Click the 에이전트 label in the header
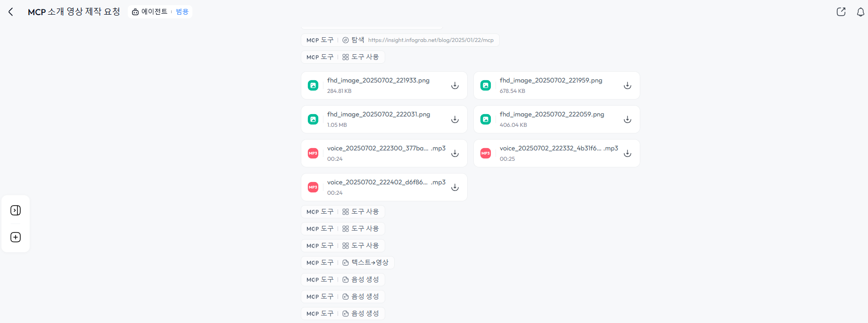Viewport: 868px width, 323px height. (154, 12)
